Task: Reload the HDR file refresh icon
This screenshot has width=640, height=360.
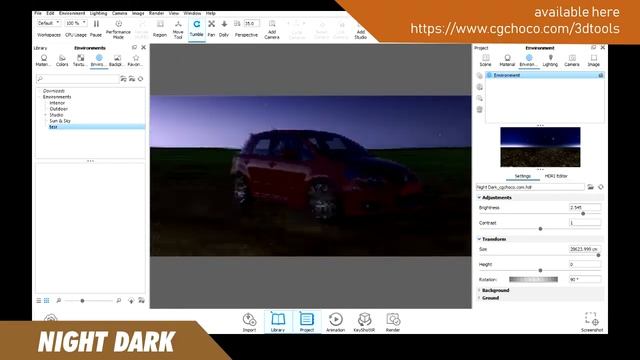Action: 600,187
